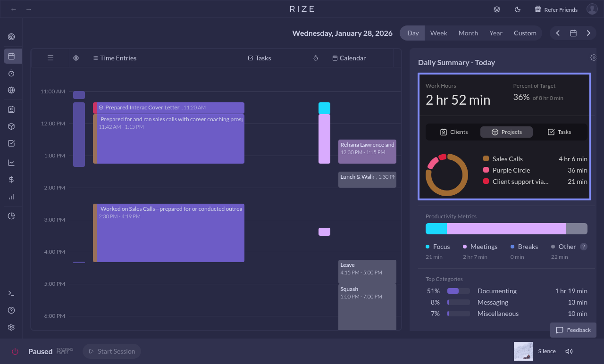Click the Productivity Metrics meetings bar
The width and height of the screenshot is (604, 364).
506,229
